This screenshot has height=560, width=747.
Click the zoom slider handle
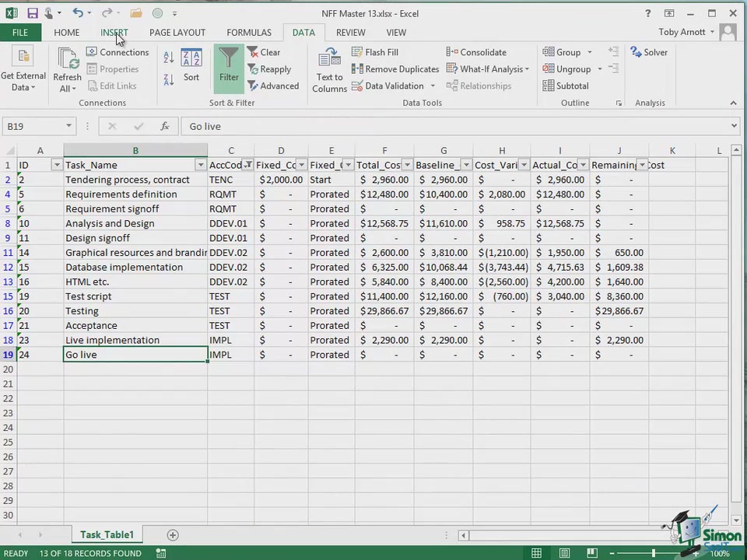[654, 553]
